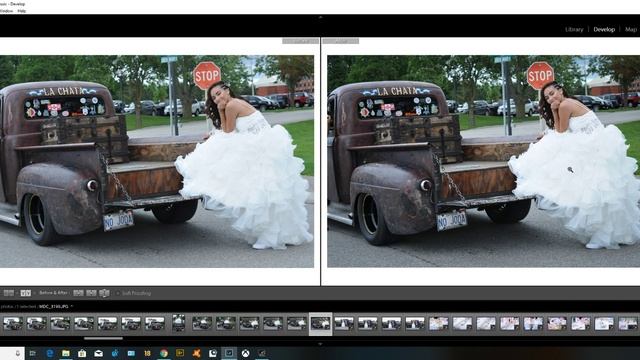The width and height of the screenshot is (640, 360).
Task: Open the Help menu
Action: point(22,11)
